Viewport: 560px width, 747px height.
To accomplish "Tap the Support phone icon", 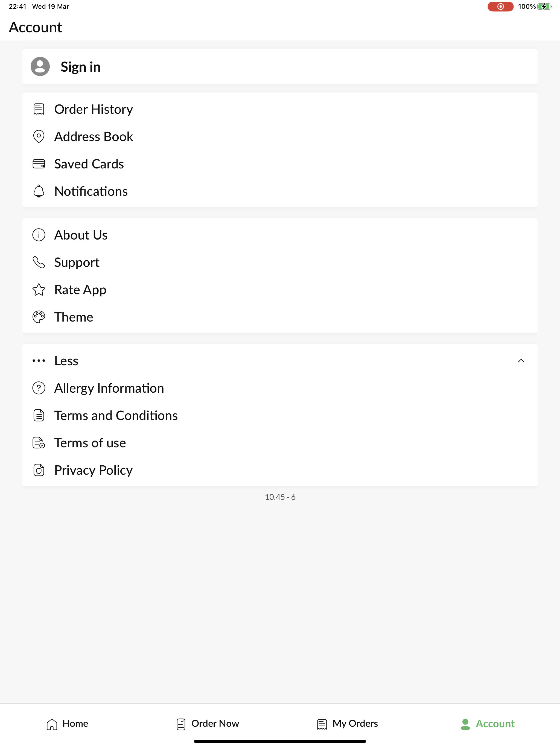I will point(39,262).
